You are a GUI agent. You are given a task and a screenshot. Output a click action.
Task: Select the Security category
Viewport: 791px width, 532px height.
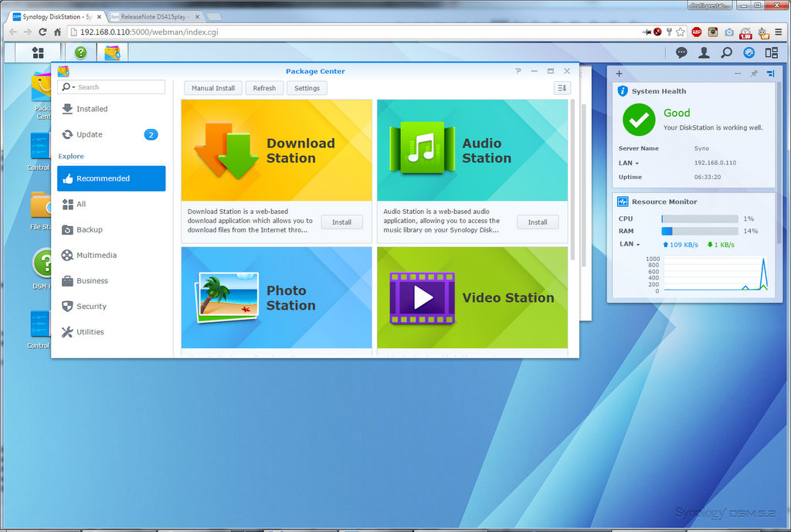(111, 306)
